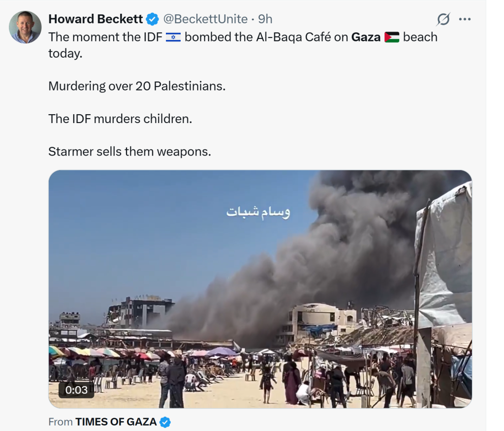
Task: Click the verified badge after TIMES OF GAZA
Action: (165, 422)
